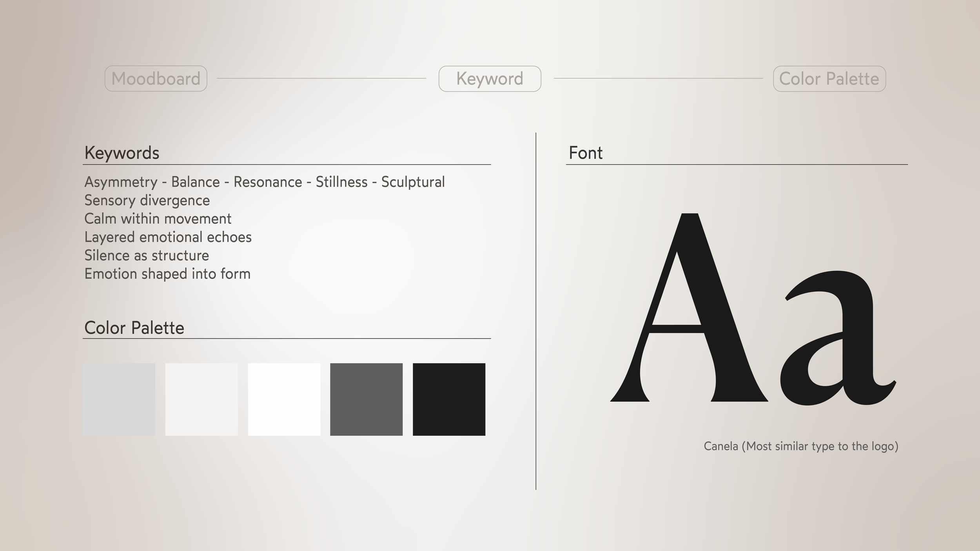The width and height of the screenshot is (980, 551).
Task: Select Silence as structure text
Action: click(147, 256)
